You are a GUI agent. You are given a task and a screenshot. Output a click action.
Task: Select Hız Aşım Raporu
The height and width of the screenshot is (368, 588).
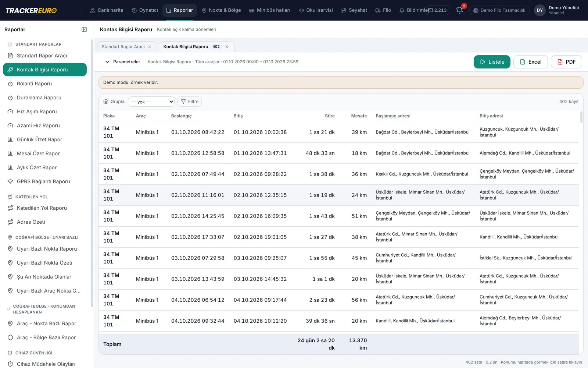click(x=45, y=112)
